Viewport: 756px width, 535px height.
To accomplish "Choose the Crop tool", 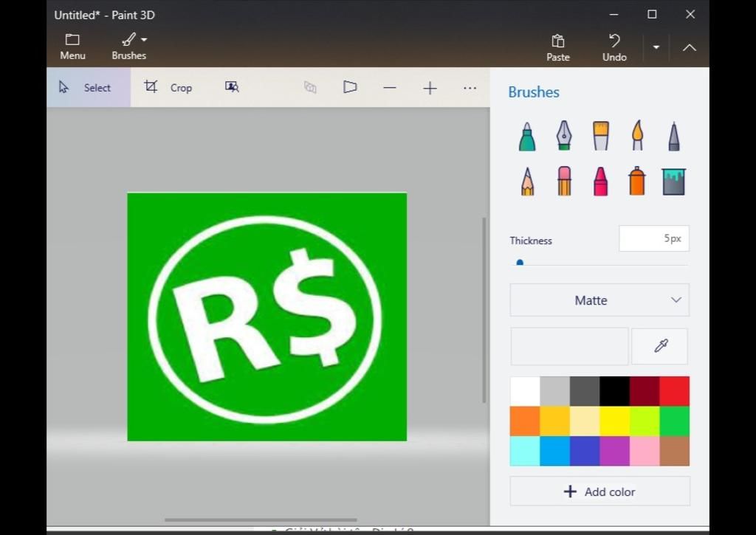I will coord(168,87).
